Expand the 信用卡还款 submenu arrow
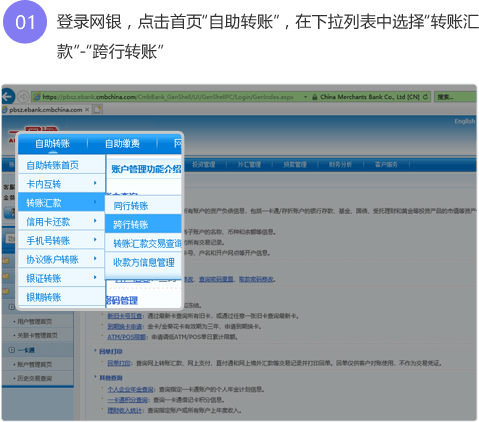 tap(95, 221)
